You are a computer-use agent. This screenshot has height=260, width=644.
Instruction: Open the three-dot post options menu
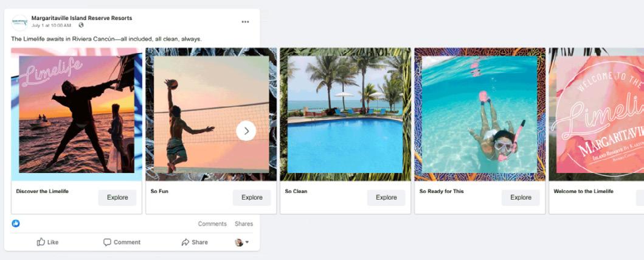(245, 22)
